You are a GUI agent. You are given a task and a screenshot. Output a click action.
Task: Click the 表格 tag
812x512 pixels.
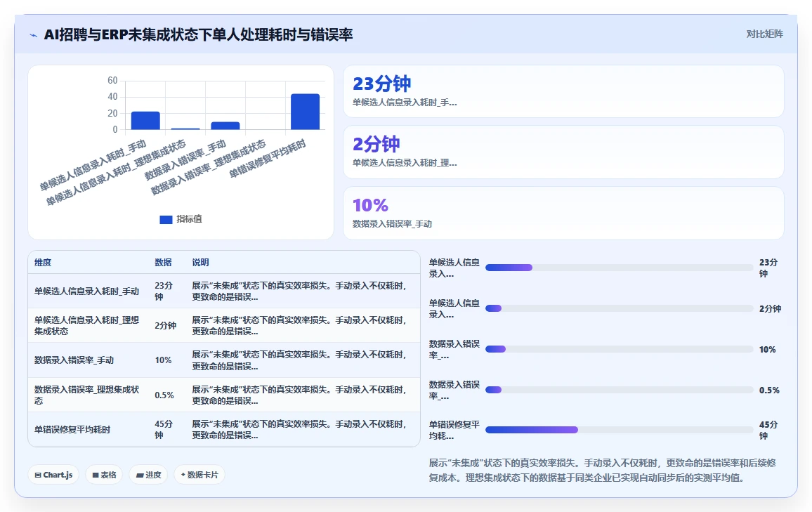[x=103, y=475]
